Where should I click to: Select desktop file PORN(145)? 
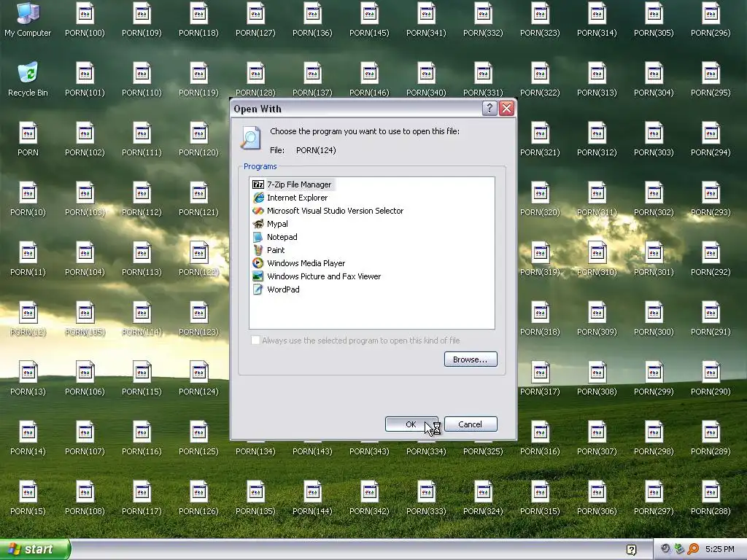[x=369, y=20]
